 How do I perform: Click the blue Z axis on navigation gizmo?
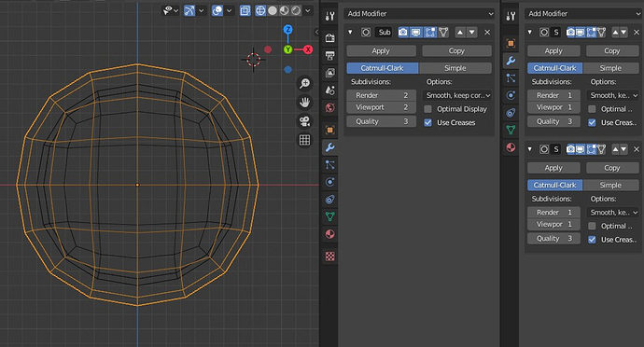pos(287,30)
